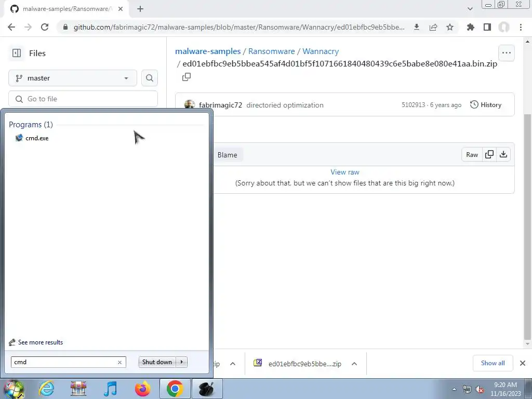Click the View raw link

tap(345, 172)
